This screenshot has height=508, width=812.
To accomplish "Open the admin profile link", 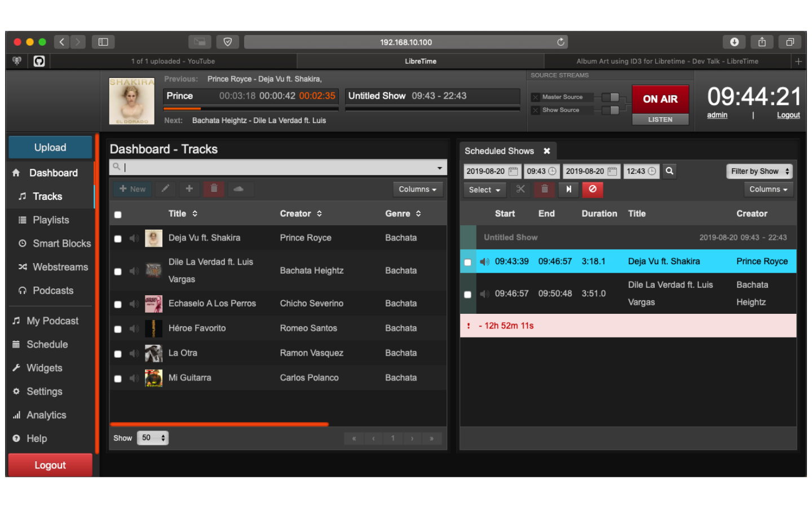I will point(717,115).
